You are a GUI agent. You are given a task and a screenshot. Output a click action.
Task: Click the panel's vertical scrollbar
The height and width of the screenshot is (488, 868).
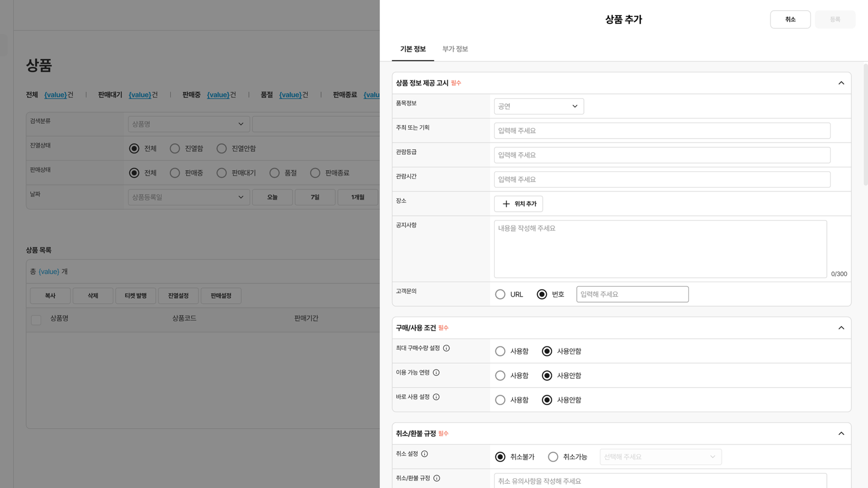[x=865, y=125]
